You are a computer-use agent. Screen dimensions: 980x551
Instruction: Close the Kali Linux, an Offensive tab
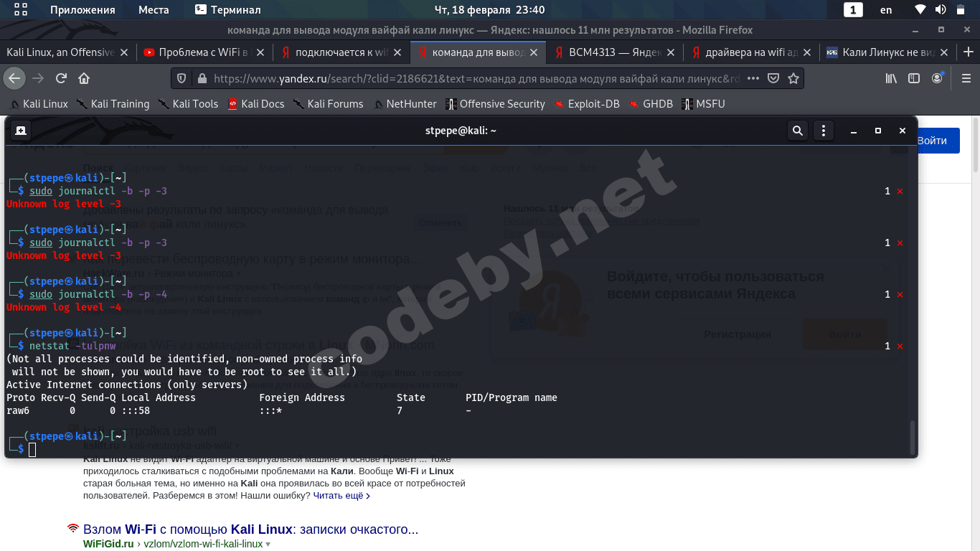pyautogui.click(x=124, y=52)
